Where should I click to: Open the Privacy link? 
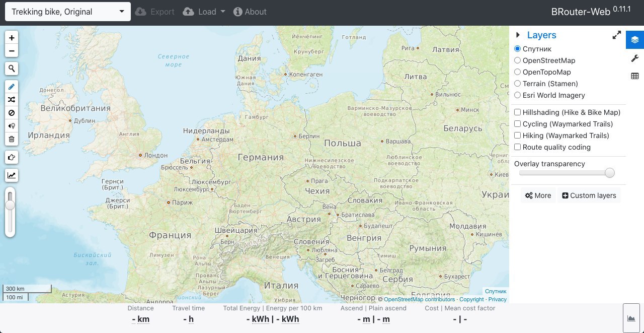498,299
